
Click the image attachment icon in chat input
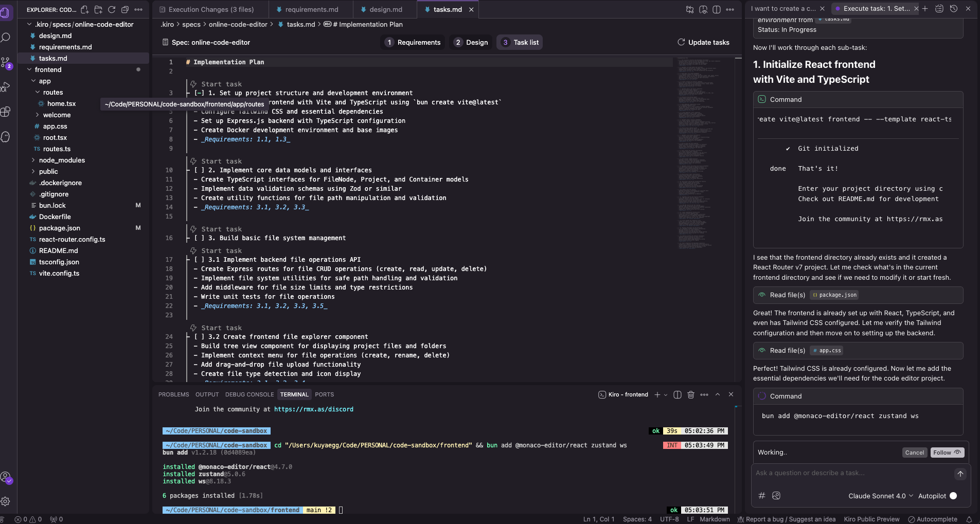pos(776,496)
